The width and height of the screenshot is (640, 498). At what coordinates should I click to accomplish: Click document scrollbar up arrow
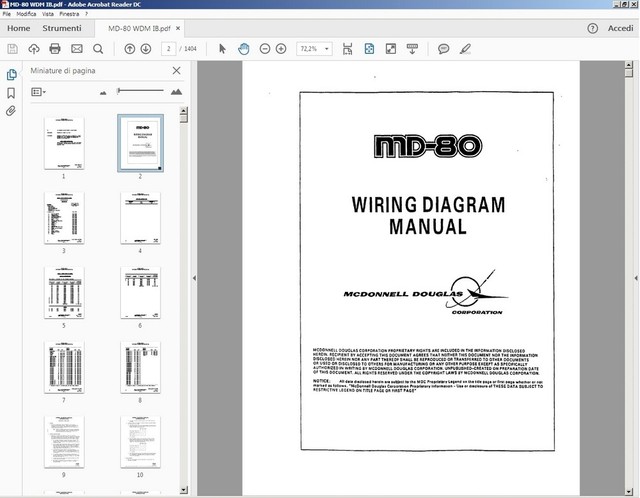click(x=629, y=65)
